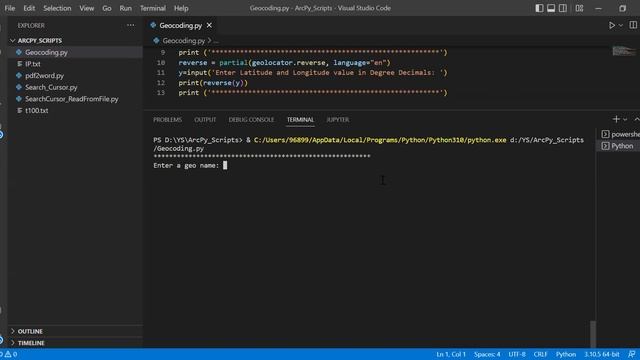Restore down the VS Code window
640x360 pixels.
[x=622, y=8]
